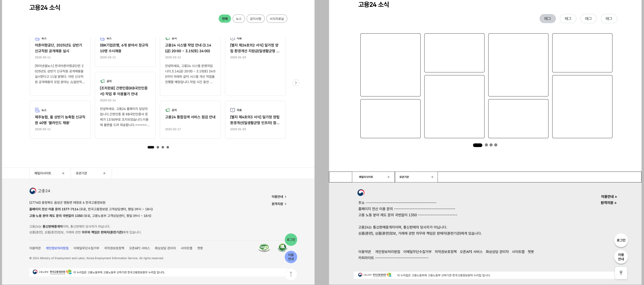Open the 개인정보처리방침 link

pyautogui.click(x=57, y=248)
